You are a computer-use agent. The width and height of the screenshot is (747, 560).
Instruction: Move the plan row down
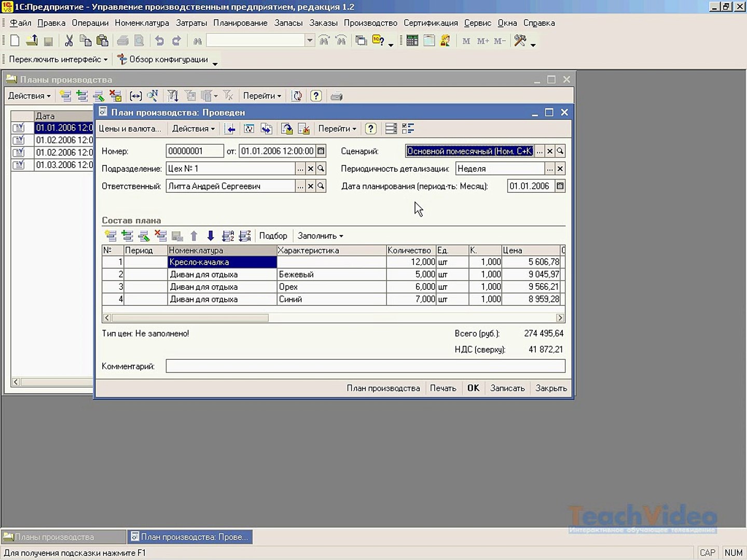pyautogui.click(x=211, y=236)
